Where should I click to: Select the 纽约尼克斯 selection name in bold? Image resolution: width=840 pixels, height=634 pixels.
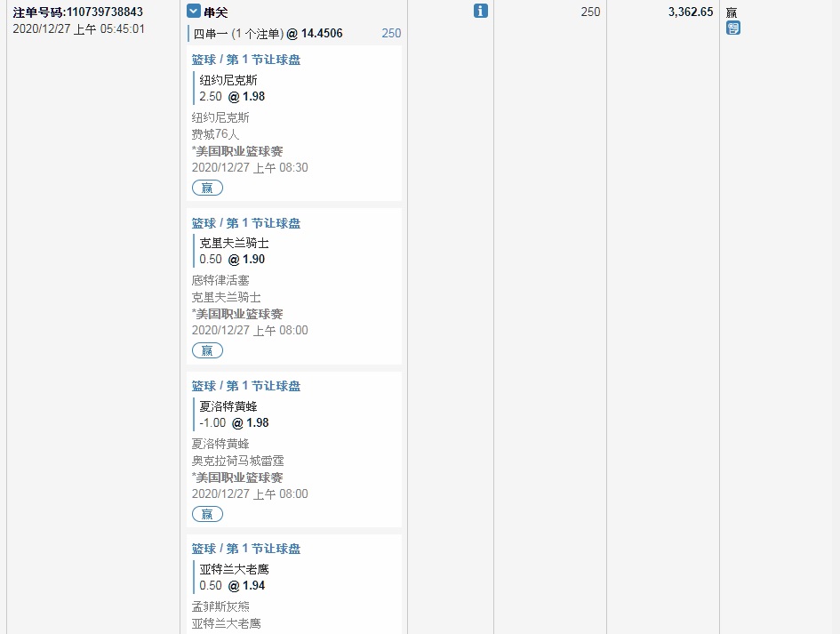click(228, 80)
